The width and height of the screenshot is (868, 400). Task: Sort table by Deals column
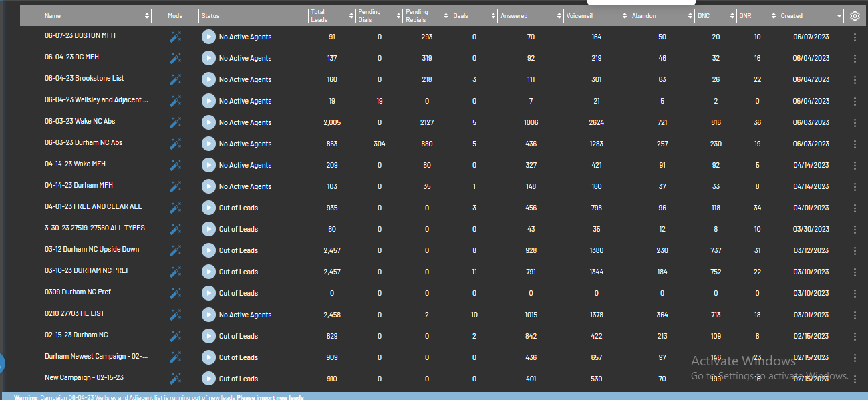[492, 16]
